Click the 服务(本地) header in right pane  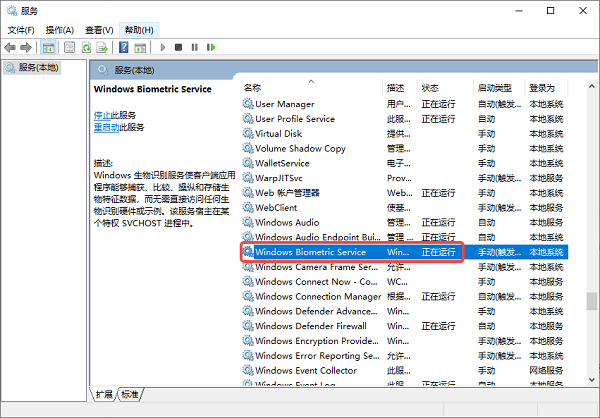coord(134,70)
